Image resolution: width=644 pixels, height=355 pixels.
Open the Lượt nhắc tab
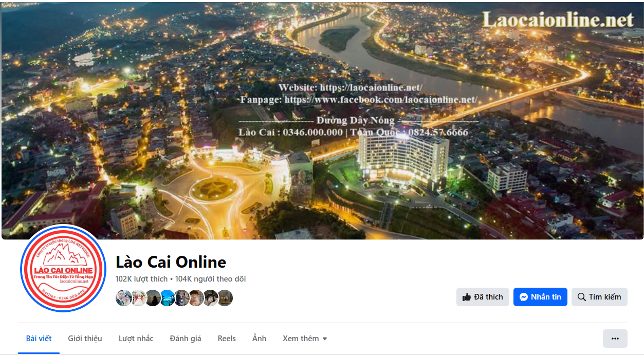[136, 339]
